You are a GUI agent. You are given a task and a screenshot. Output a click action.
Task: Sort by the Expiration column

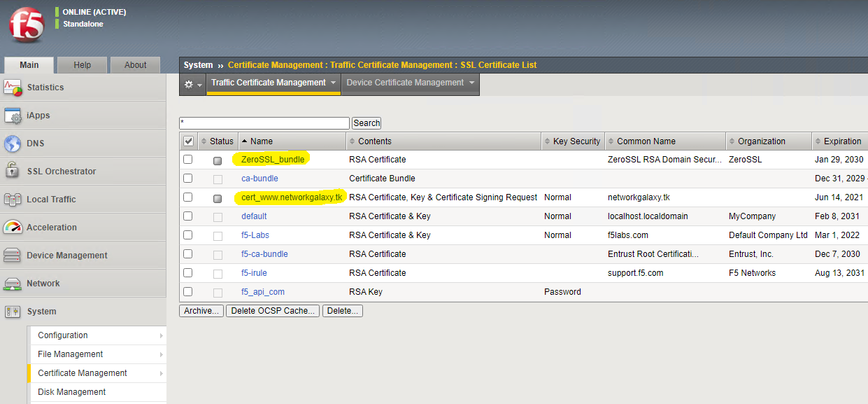[x=842, y=141]
